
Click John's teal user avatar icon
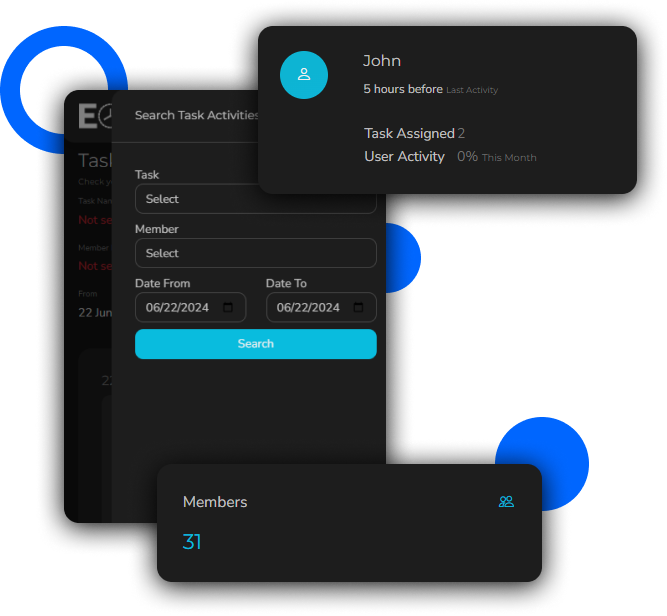pyautogui.click(x=304, y=75)
